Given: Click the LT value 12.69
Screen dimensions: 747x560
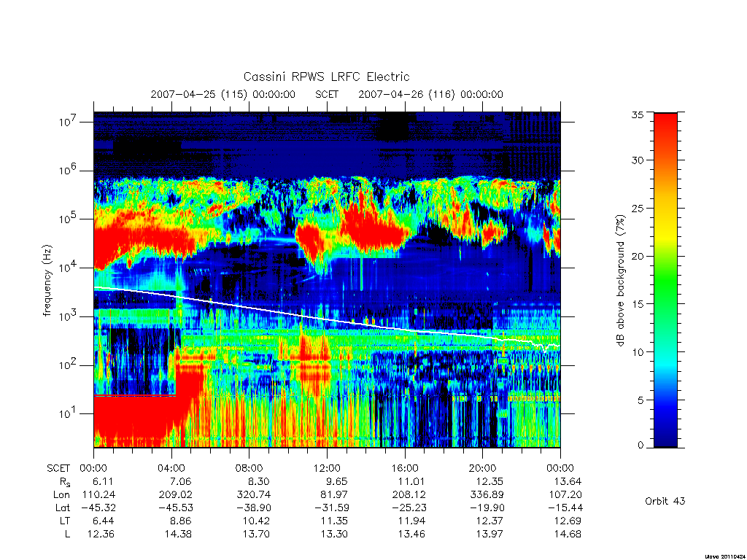Looking at the screenshot, I should tap(568, 521).
